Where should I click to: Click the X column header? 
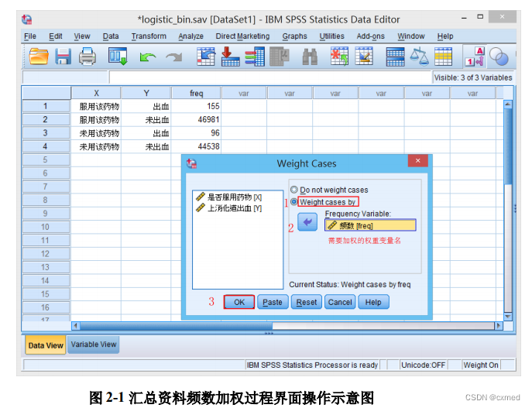(96, 93)
